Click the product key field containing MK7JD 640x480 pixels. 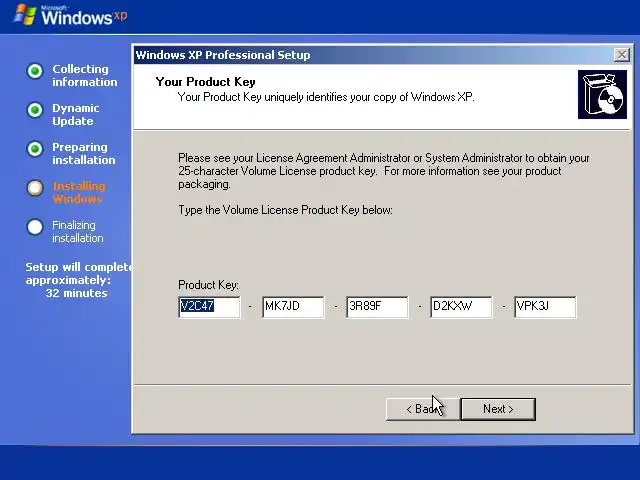(293, 307)
